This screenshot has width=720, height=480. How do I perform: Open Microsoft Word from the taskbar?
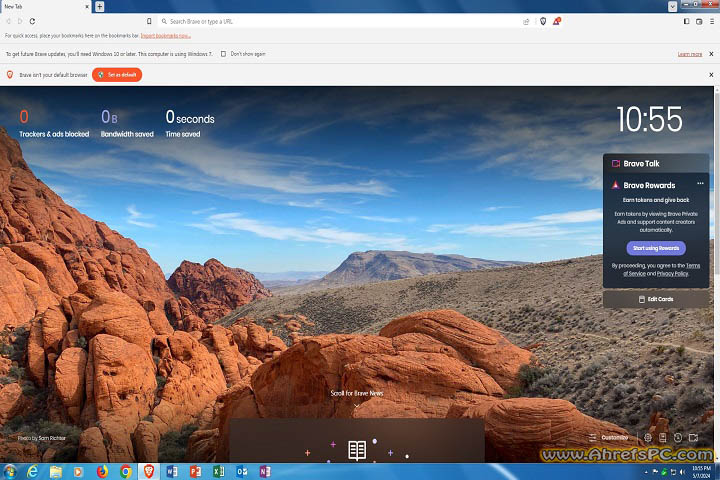pyautogui.click(x=172, y=472)
